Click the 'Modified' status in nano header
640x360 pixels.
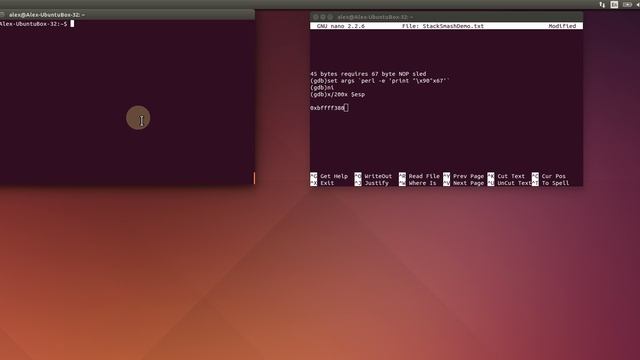(x=562, y=26)
